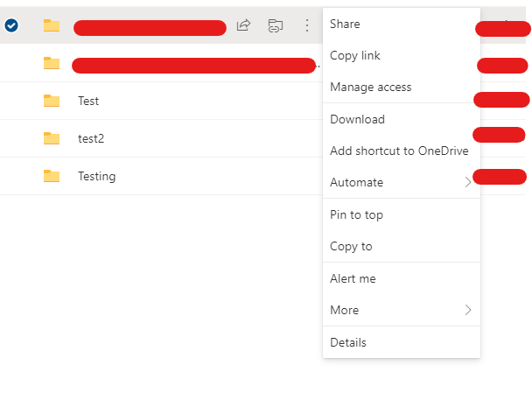The image size is (532, 393).
Task: Click the Test folder icon
Action: tap(52, 101)
